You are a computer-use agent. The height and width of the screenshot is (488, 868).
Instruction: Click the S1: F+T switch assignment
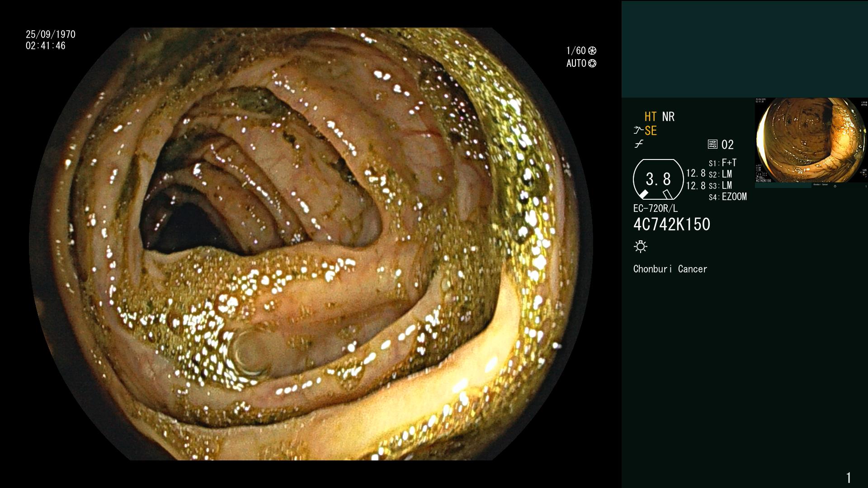click(723, 163)
